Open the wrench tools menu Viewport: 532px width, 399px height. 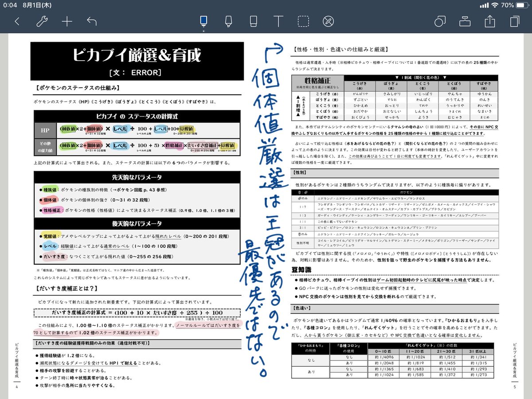(x=41, y=21)
